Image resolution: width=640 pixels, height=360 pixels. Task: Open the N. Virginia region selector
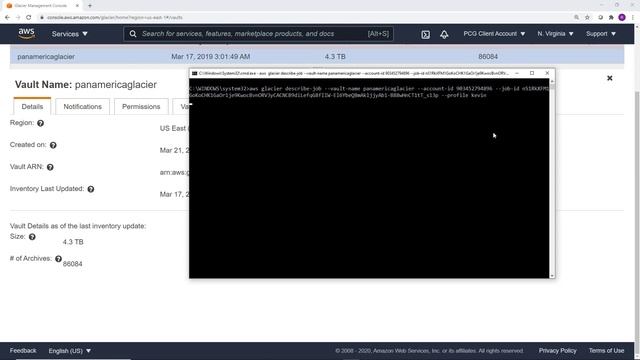click(555, 34)
